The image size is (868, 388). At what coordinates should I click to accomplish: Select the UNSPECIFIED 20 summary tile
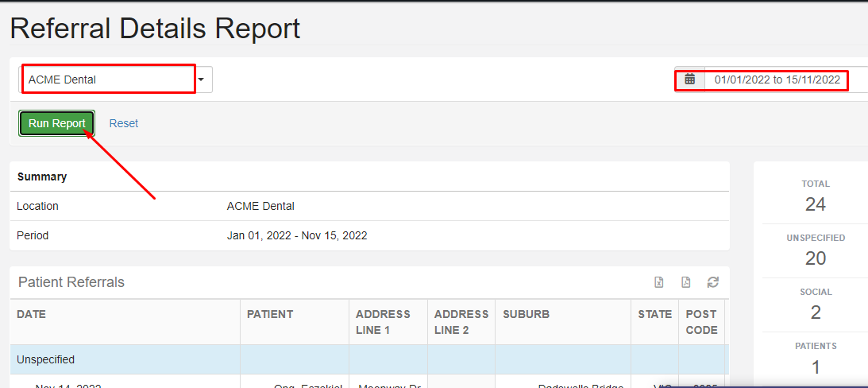pos(816,250)
